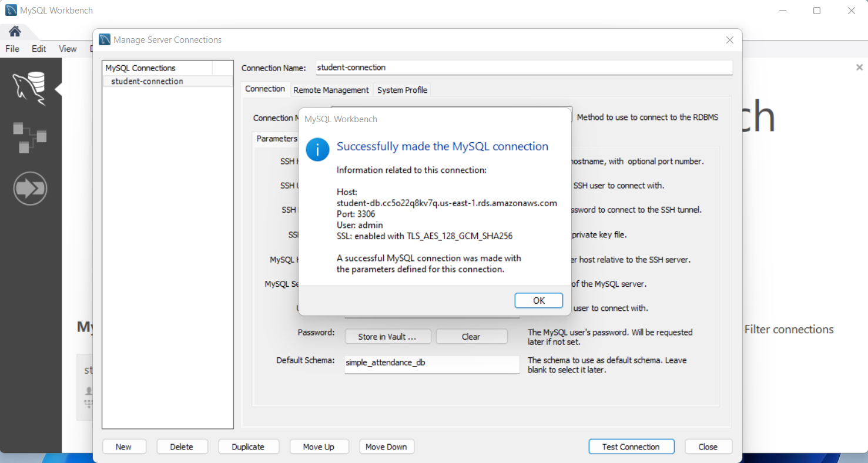Click the 'User: admin' text
The width and height of the screenshot is (868, 463).
(360, 225)
